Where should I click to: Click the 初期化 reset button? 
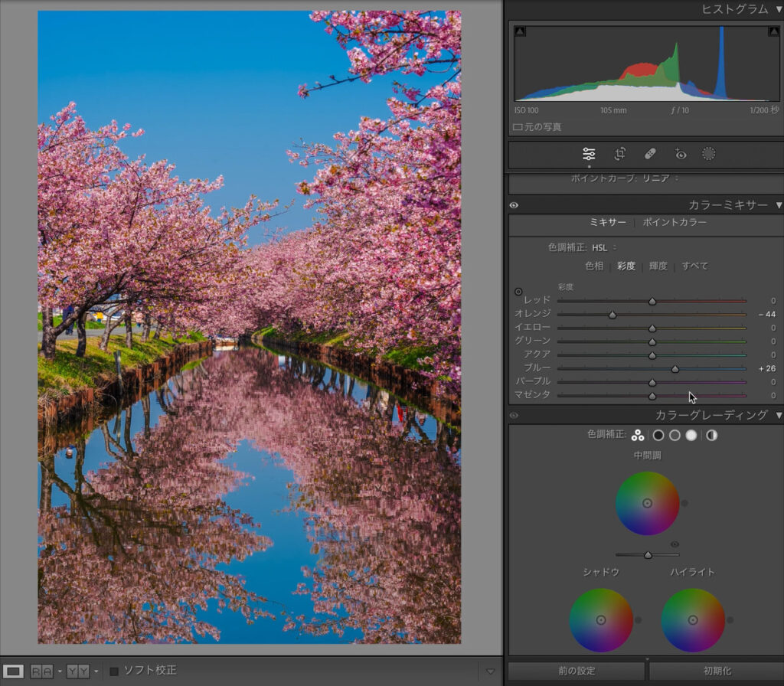pos(714,671)
